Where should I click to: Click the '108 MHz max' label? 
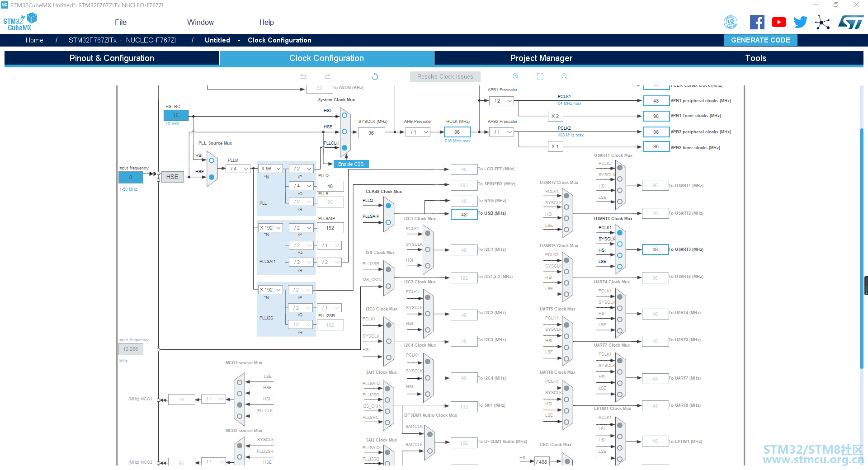tap(571, 135)
